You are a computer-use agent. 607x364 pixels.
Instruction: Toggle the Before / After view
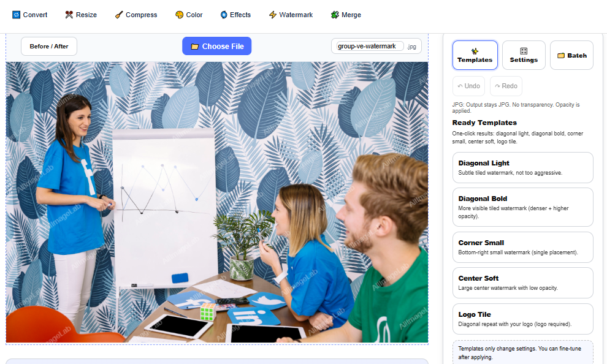click(x=49, y=47)
